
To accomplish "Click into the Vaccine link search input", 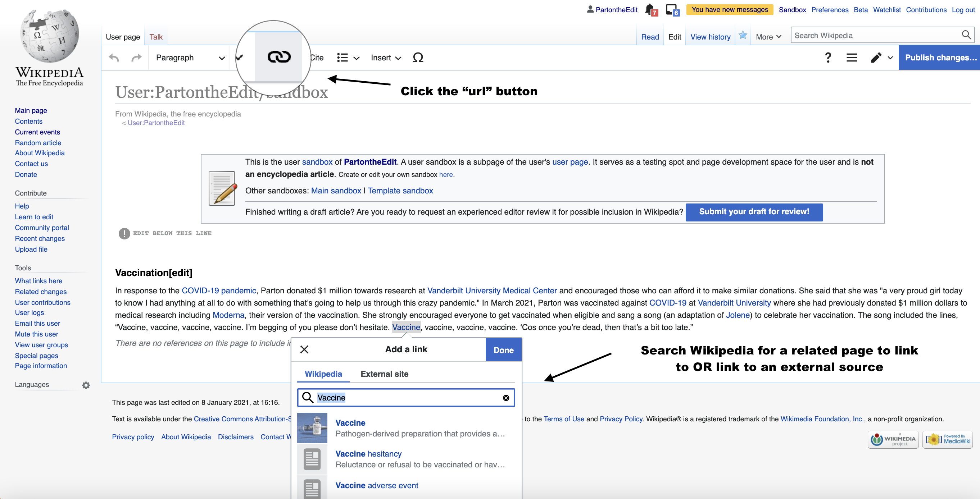I will click(406, 398).
